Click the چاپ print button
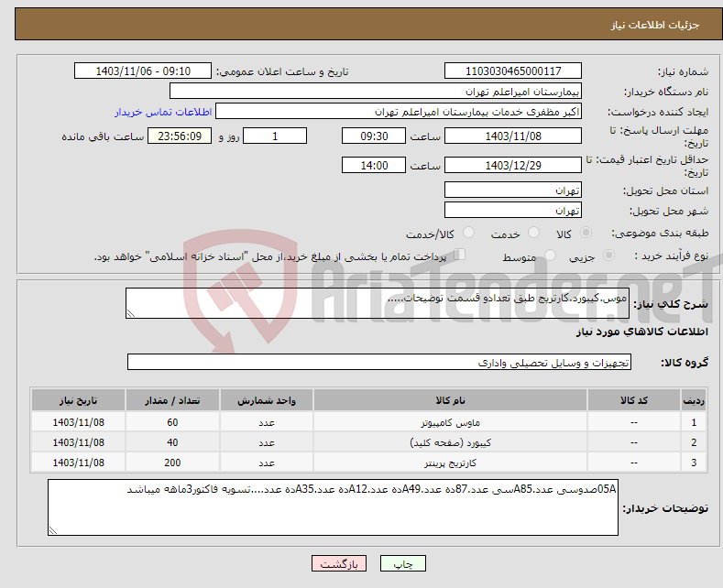This screenshot has width=723, height=588. point(402,563)
